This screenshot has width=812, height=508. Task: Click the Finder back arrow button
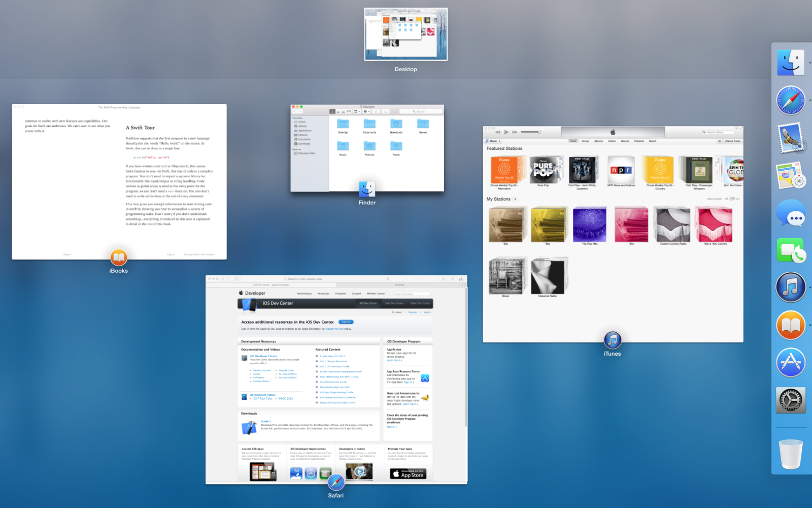[x=295, y=111]
